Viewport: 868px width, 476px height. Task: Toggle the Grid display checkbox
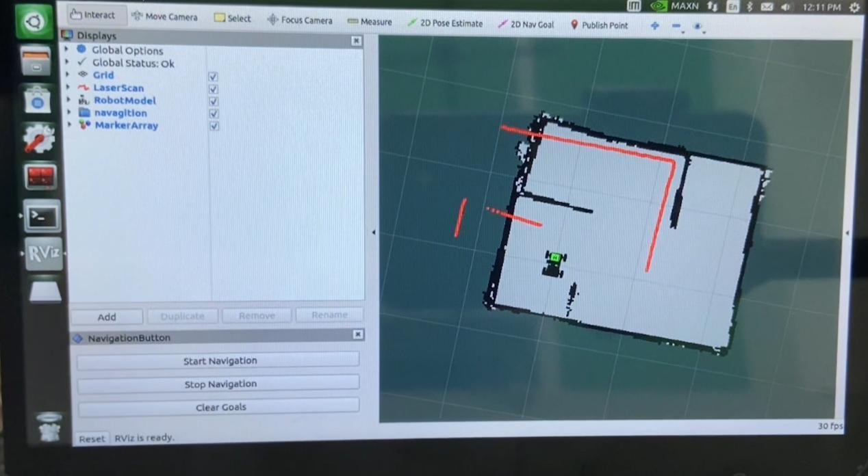point(213,77)
